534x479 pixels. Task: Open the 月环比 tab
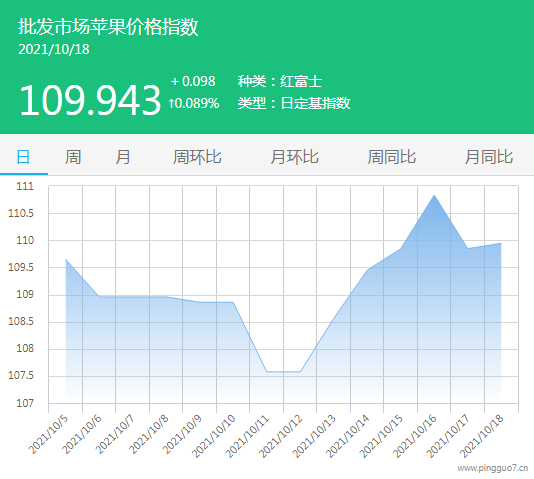pos(295,157)
